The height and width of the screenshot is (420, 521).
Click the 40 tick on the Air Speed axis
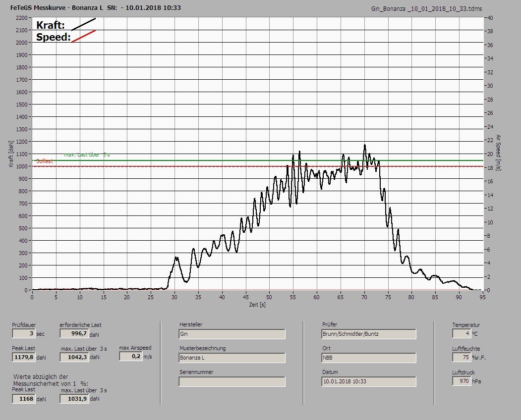490,18
